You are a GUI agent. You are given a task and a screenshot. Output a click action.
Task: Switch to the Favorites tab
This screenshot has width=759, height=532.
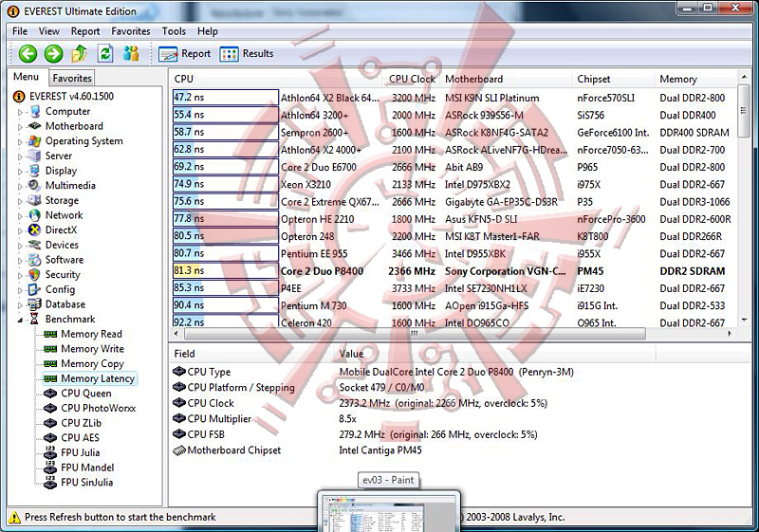pyautogui.click(x=72, y=78)
